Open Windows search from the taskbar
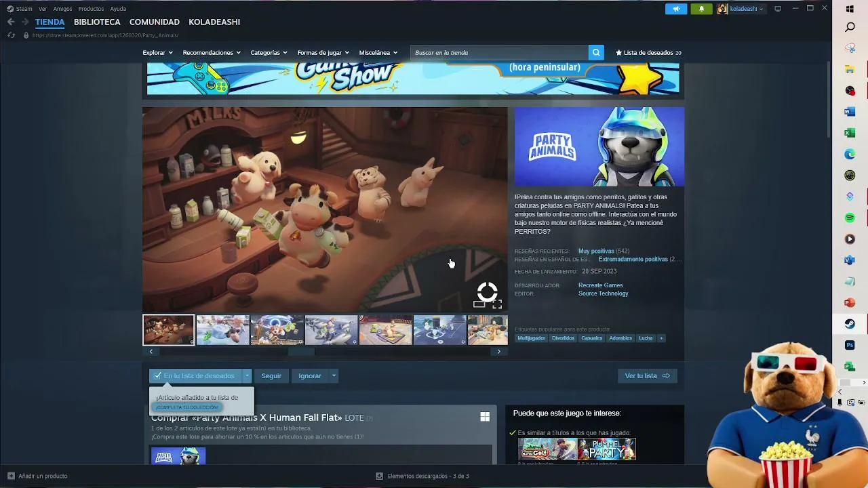This screenshot has width=868, height=488. click(x=850, y=28)
